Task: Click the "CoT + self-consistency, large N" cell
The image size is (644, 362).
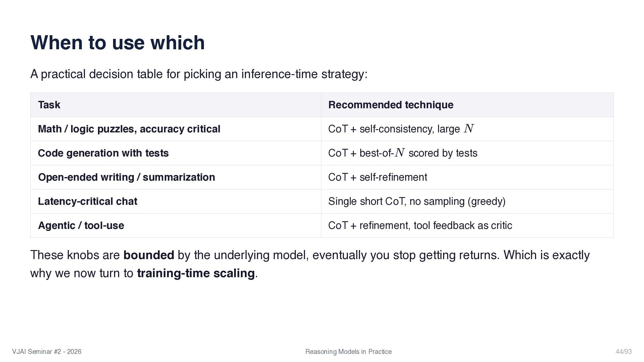Action: coord(400,129)
